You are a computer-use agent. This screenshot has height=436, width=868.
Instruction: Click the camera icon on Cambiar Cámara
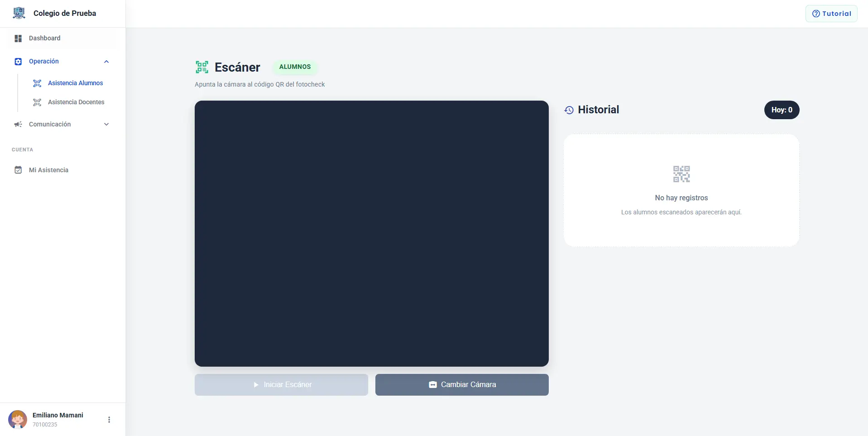tap(433, 385)
